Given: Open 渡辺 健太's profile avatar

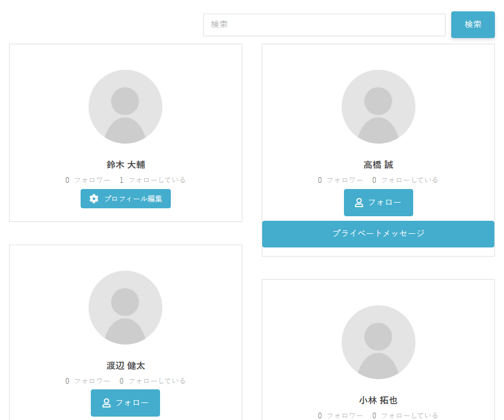Looking at the screenshot, I should tap(125, 308).
